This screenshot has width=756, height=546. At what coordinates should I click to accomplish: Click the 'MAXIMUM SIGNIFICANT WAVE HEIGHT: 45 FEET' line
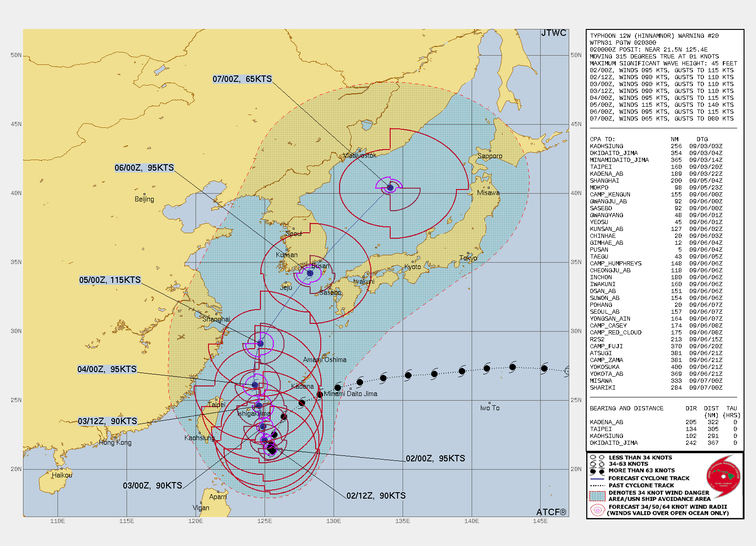point(664,63)
